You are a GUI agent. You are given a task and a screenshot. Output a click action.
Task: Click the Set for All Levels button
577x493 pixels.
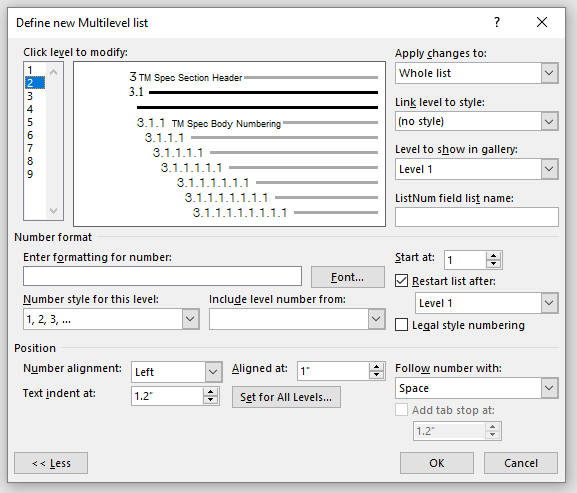286,397
